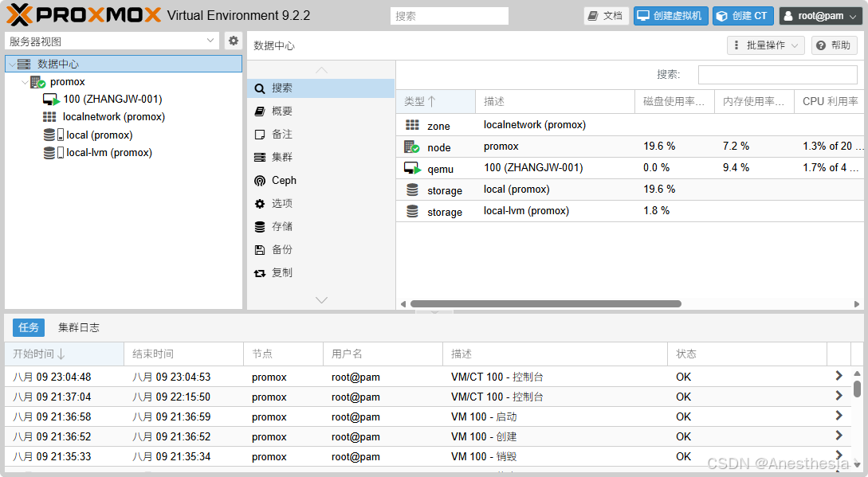Open the Summary (概要) menu item
The width and height of the screenshot is (868, 477).
320,111
